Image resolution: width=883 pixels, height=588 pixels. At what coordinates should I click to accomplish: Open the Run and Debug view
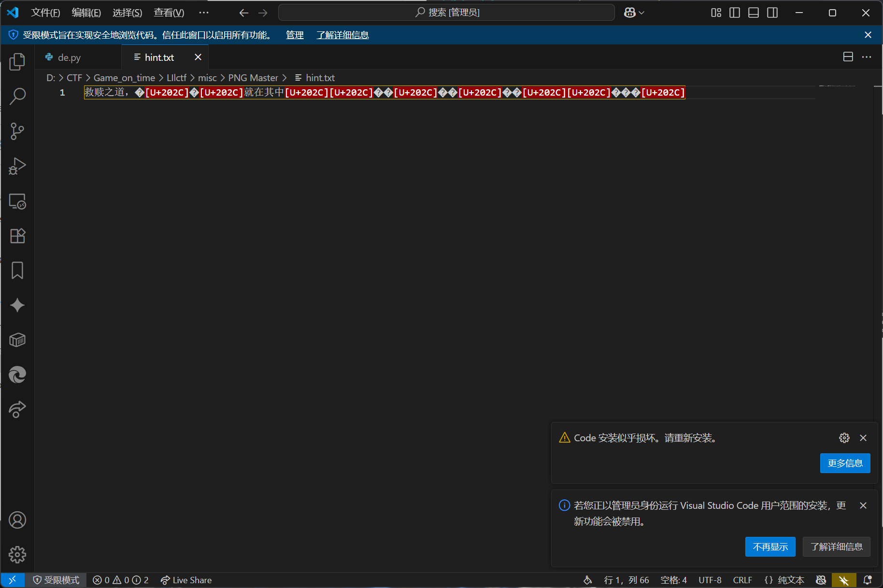[17, 166]
